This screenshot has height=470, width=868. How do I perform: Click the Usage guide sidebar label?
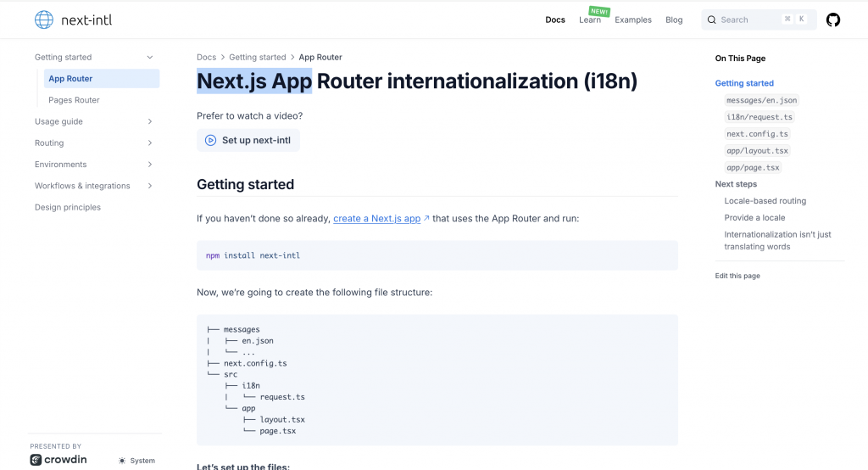58,121
